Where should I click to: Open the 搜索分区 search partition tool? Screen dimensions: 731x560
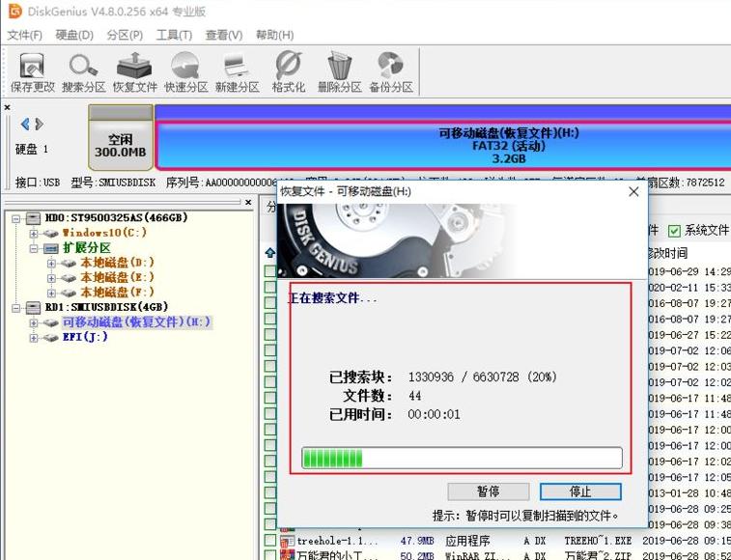(x=83, y=66)
